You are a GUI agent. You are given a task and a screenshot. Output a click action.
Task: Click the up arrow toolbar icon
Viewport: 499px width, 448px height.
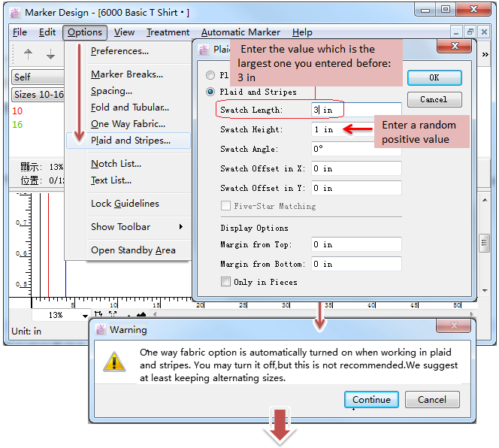(29, 54)
